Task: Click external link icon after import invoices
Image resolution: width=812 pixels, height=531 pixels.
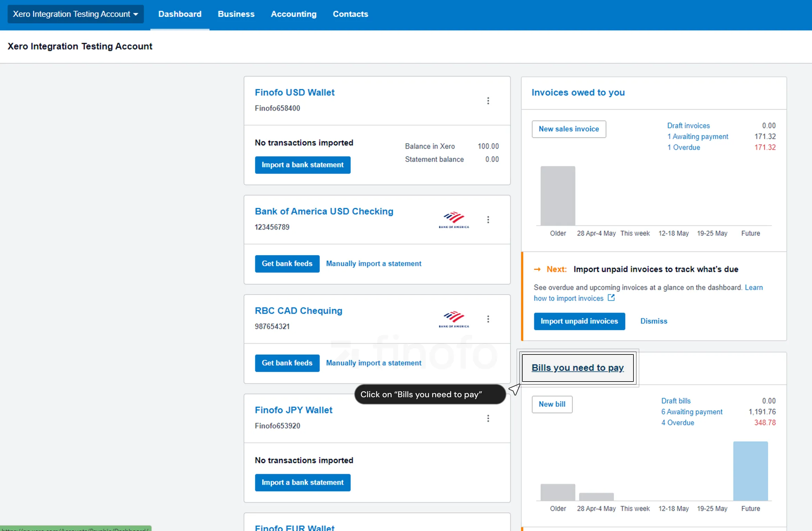Action: [x=611, y=298]
